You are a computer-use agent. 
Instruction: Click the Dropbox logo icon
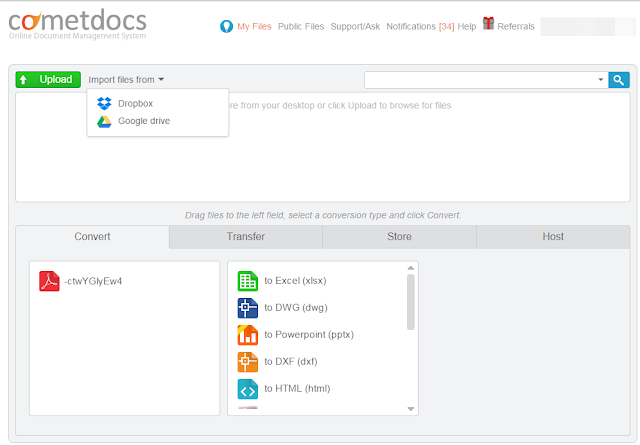[x=104, y=104]
